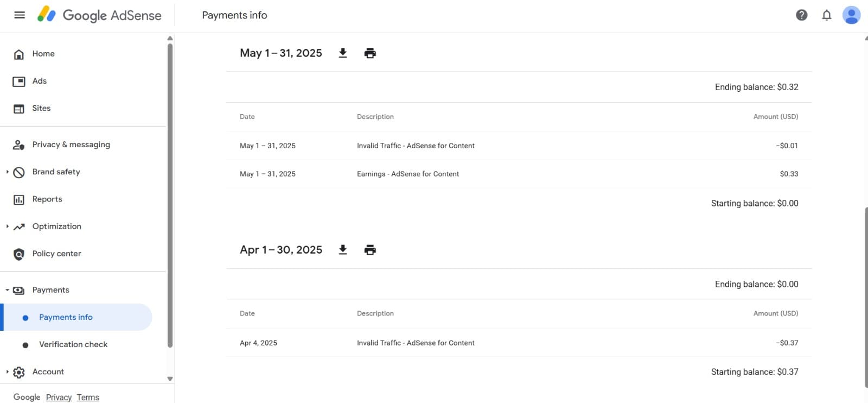Viewport: 868px width, 403px height.
Task: Select Earnings - AdSense for Content row
Action: click(x=519, y=174)
